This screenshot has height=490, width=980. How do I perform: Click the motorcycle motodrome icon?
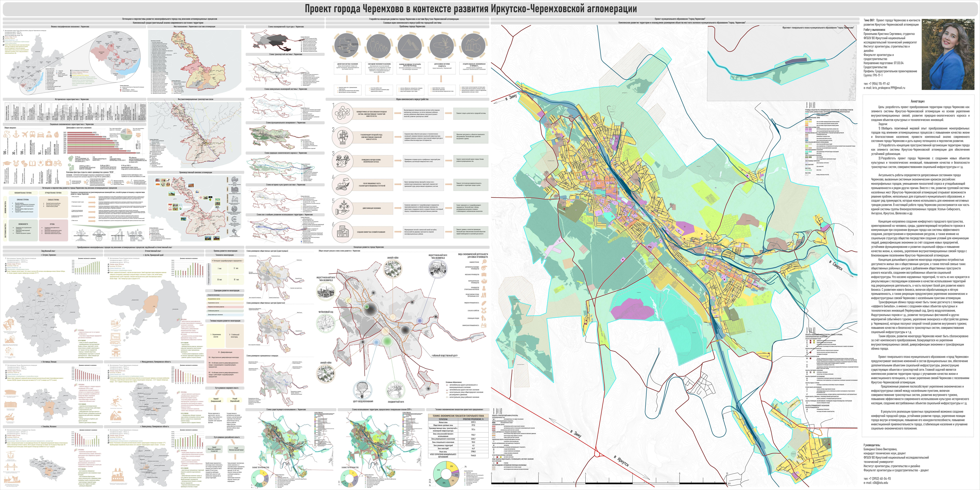[x=58, y=163]
